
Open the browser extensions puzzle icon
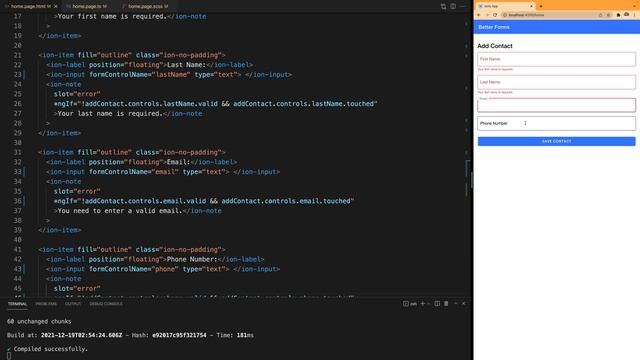click(x=618, y=15)
